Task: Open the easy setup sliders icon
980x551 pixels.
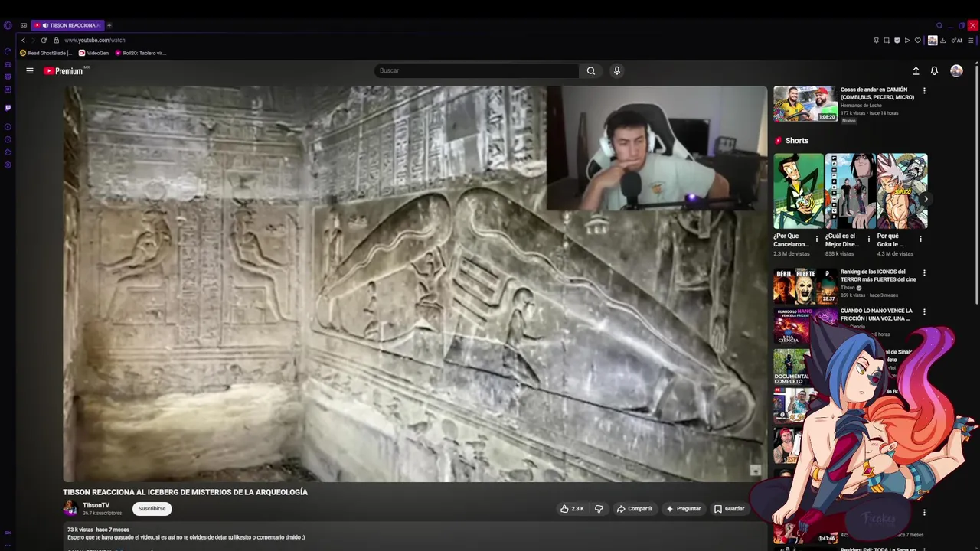Action: (x=970, y=40)
